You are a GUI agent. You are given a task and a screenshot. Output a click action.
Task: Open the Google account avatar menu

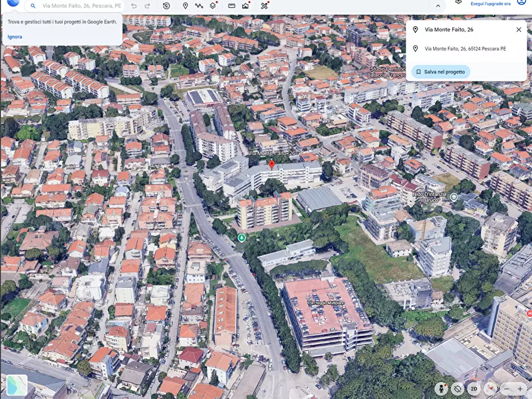(x=520, y=2)
